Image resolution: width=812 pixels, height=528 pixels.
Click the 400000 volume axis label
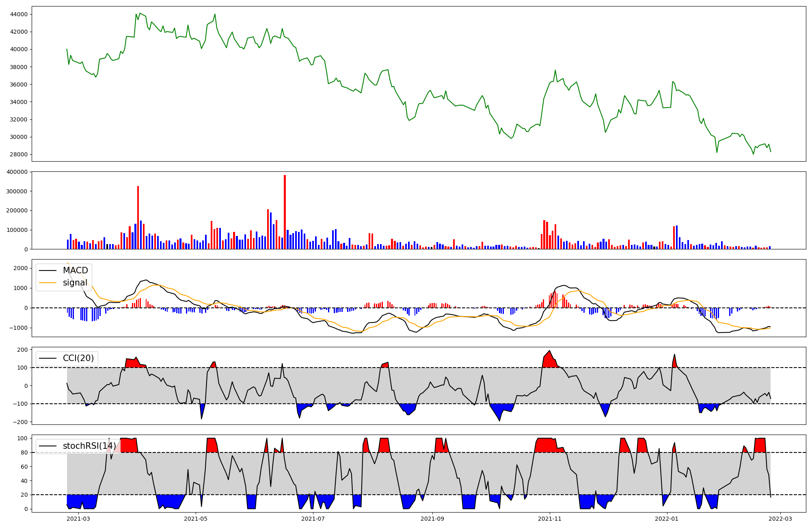(18, 172)
